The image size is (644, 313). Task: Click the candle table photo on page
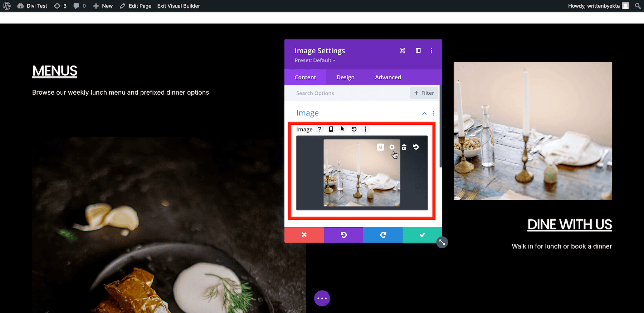pyautogui.click(x=533, y=131)
